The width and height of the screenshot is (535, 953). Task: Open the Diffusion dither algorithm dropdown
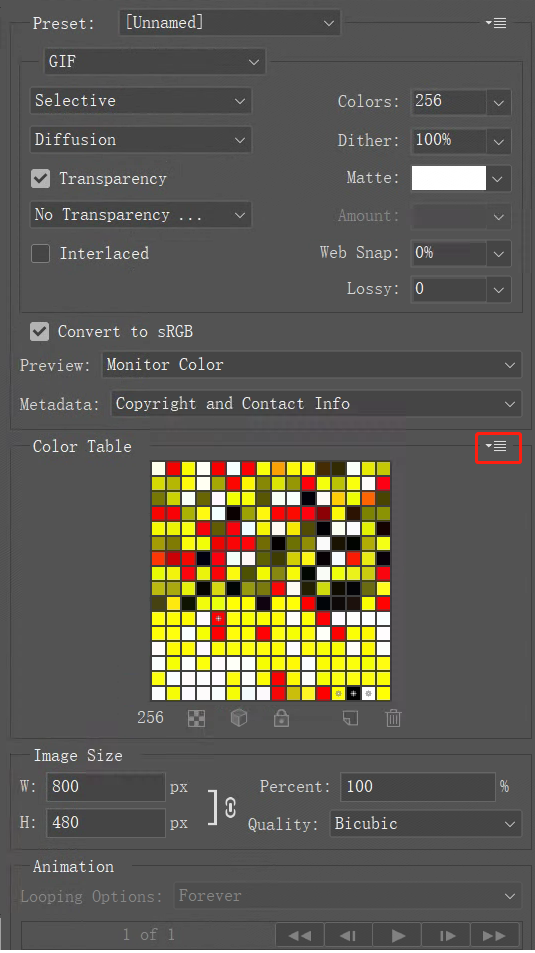(x=140, y=140)
